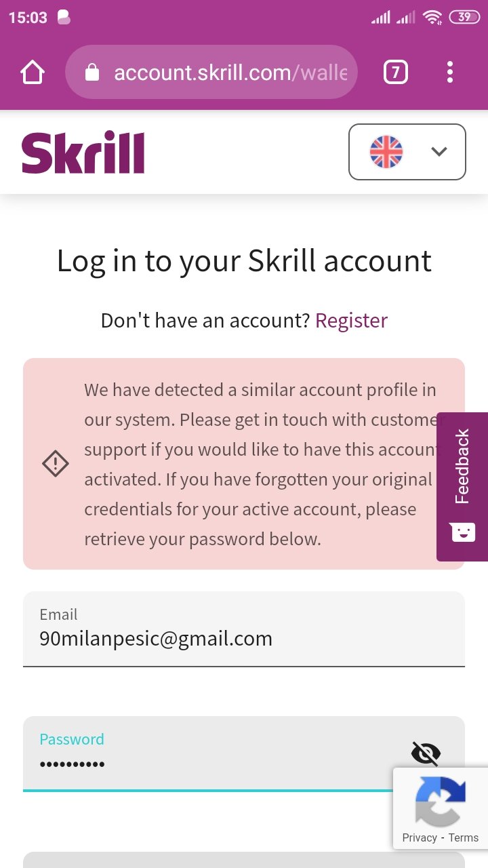Open the reCAPTCHA Privacy link
Image resolution: width=488 pixels, height=868 pixels.
click(420, 837)
